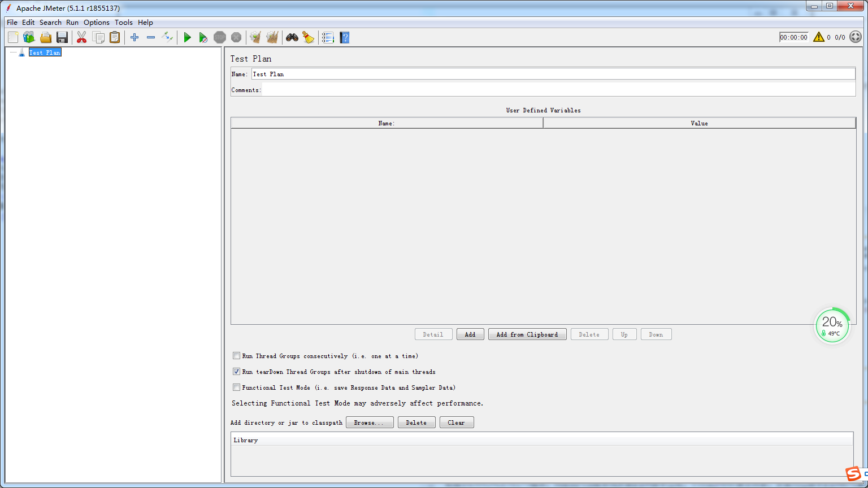Click the Value column header
This screenshot has width=868, height=488.
click(x=700, y=123)
